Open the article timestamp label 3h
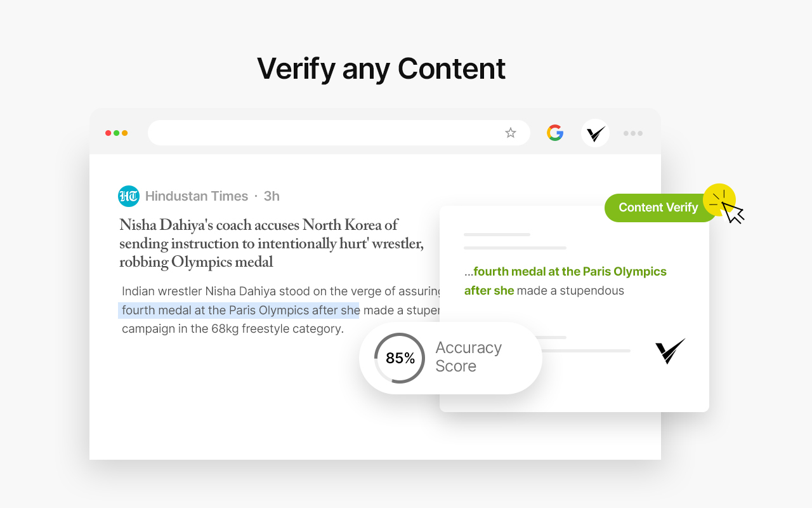The width and height of the screenshot is (812, 508). (x=272, y=196)
